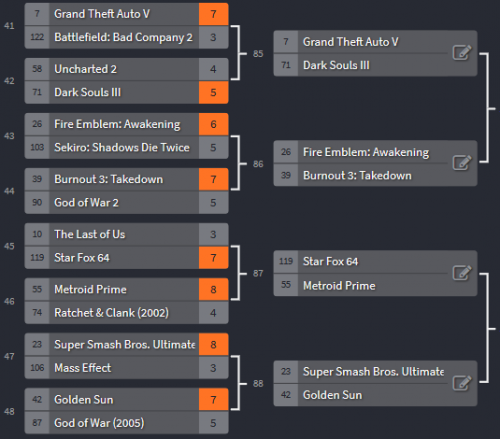500x439 pixels.
Task: Select Ratchet & Clank (2002) row
Action: [x=126, y=313]
